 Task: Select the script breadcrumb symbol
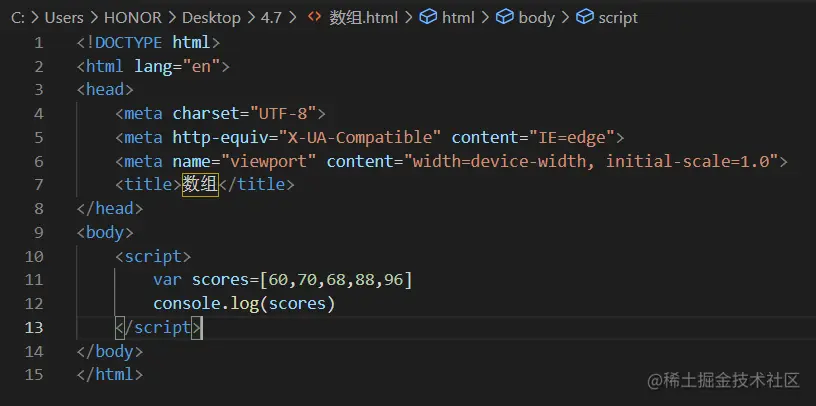618,18
